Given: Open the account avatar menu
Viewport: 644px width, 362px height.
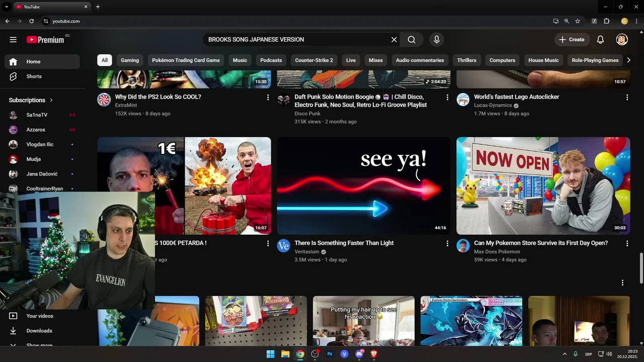Looking at the screenshot, I should [x=622, y=40].
